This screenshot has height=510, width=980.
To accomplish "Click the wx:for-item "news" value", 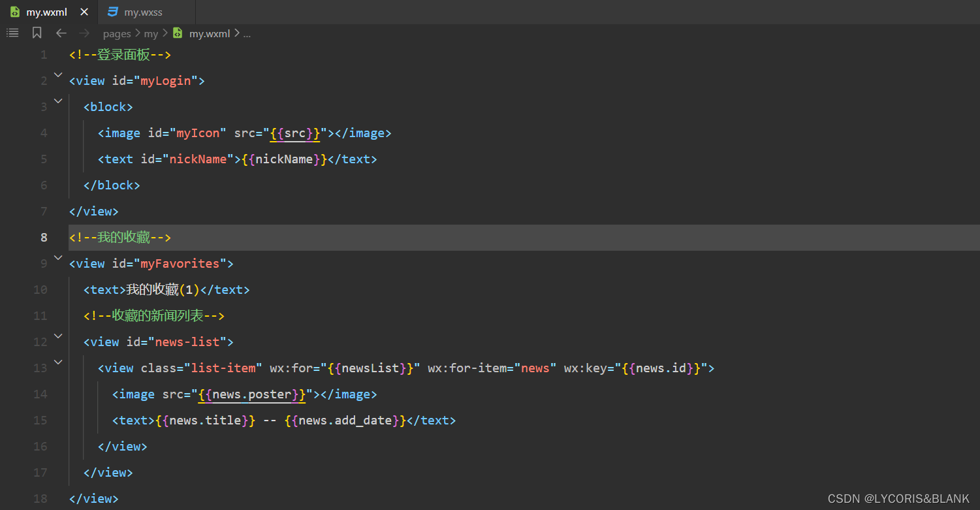I will (535, 368).
